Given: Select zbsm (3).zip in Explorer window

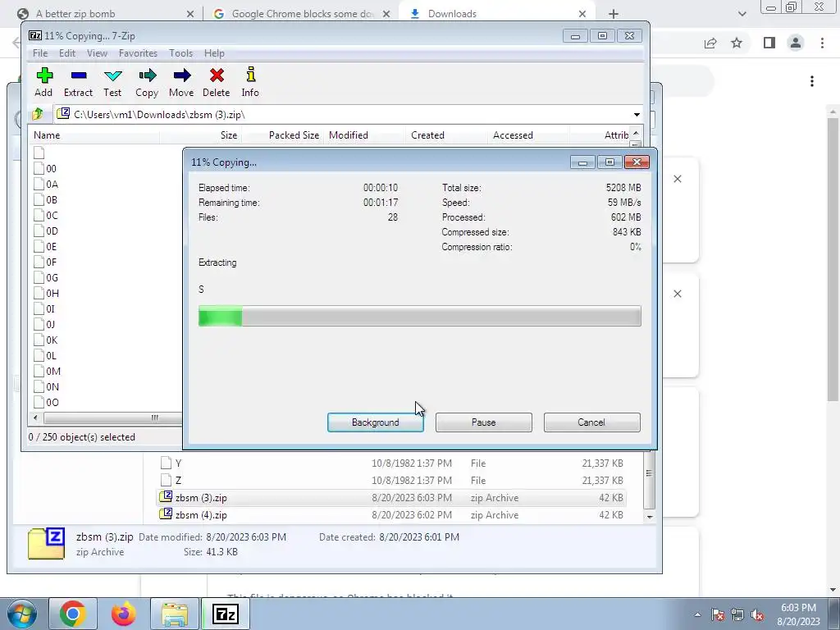Looking at the screenshot, I should tap(391, 498).
